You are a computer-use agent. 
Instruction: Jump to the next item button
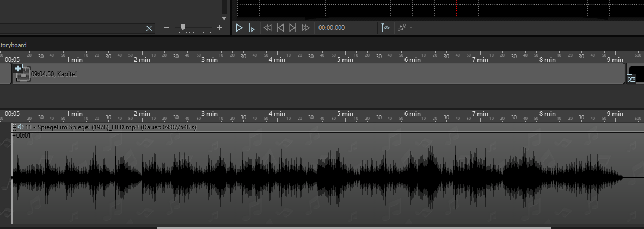point(292,28)
